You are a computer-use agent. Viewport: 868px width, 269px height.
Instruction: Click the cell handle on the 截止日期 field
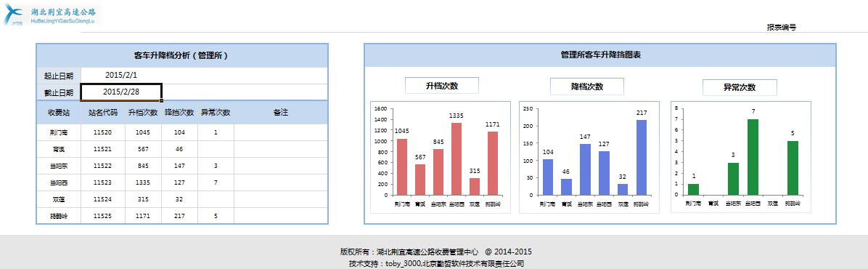(161, 100)
